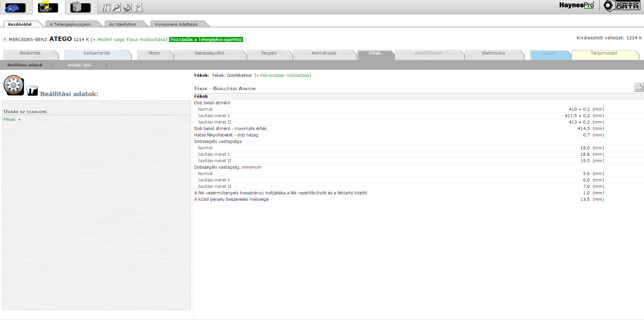Select the blue car vehicle category
The width and height of the screenshot is (644, 320).
(x=15, y=7)
